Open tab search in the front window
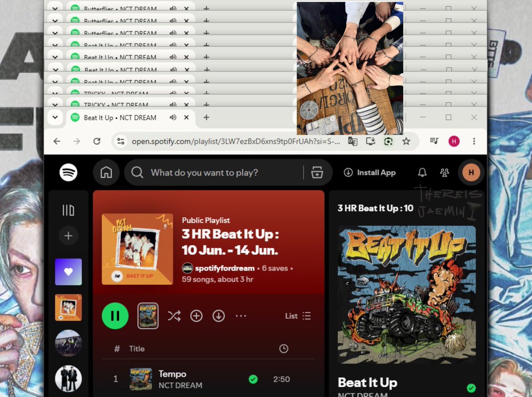The height and width of the screenshot is (397, 532). (x=55, y=118)
